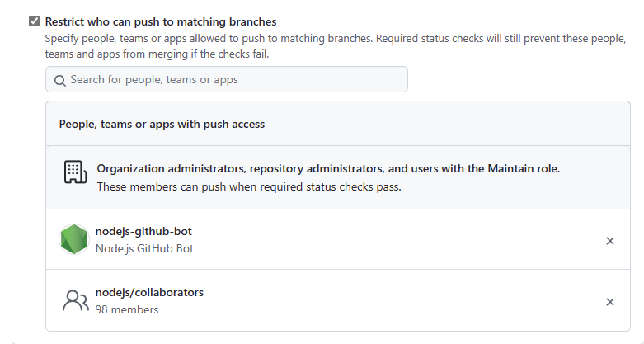The width and height of the screenshot is (644, 344).
Task: Remove nodejs/collaborators from push access
Action: coord(610,302)
